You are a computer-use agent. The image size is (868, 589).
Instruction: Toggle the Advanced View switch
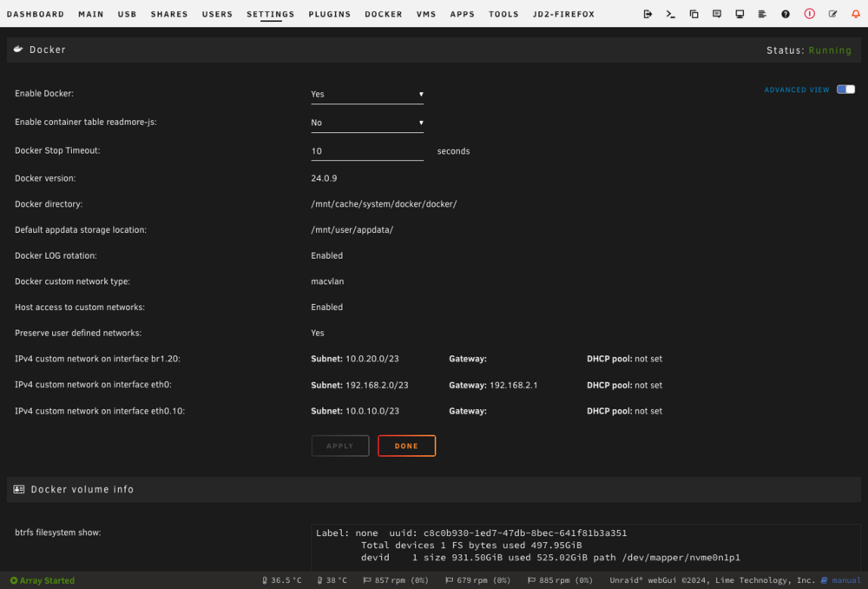pos(845,89)
